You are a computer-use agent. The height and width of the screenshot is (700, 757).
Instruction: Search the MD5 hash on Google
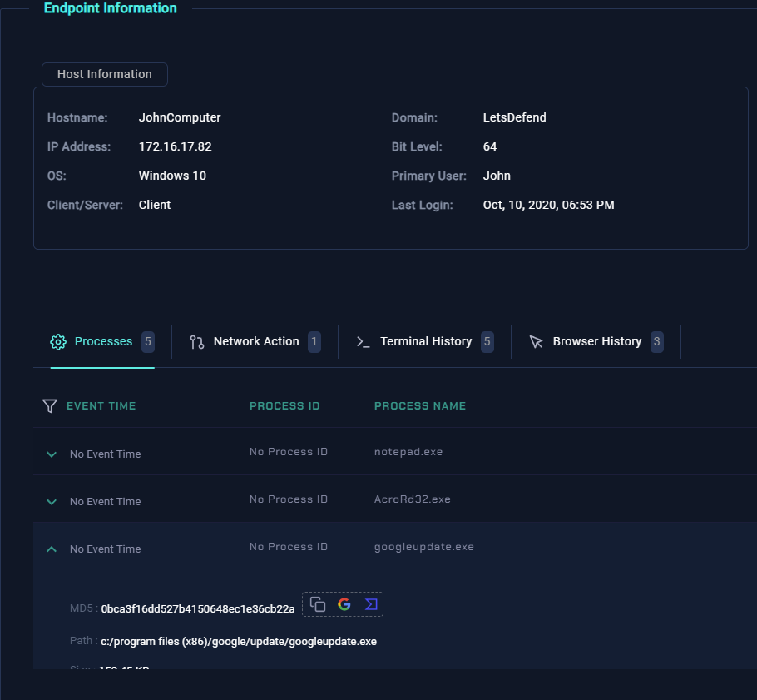[344, 605]
